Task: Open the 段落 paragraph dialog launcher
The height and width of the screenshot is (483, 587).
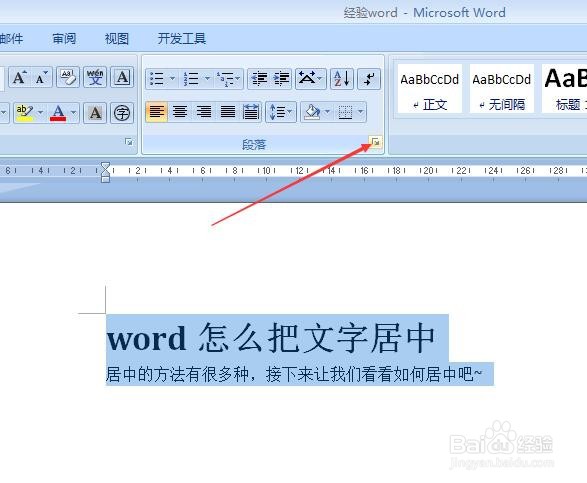Action: (x=375, y=142)
